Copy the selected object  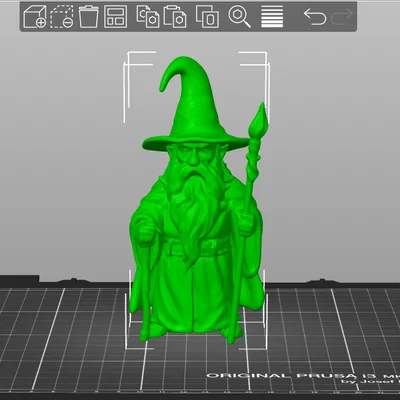(148, 16)
